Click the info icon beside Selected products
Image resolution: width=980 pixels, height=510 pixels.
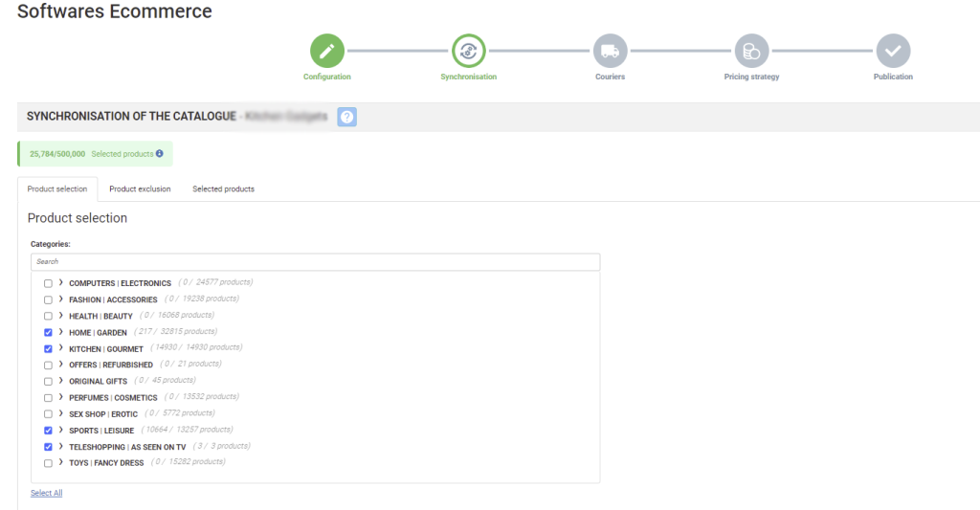click(x=159, y=153)
